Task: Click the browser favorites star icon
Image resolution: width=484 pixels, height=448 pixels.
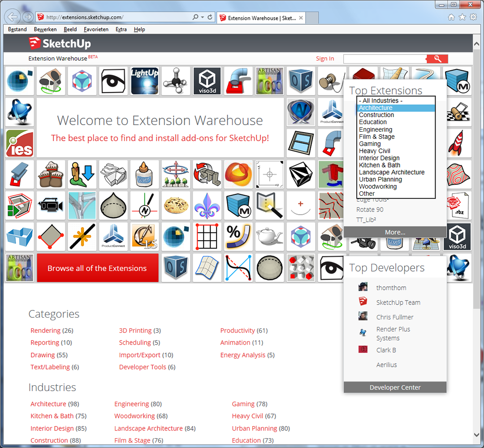Action: (x=462, y=17)
